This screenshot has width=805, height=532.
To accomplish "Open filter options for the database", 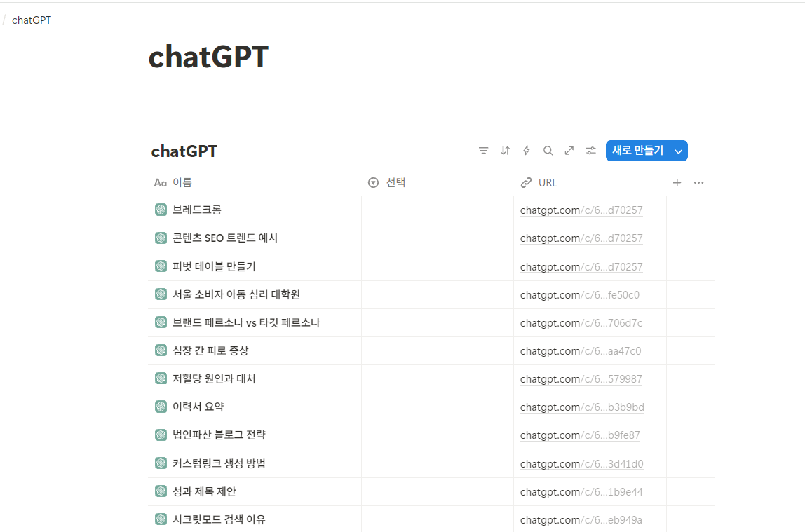I will [x=484, y=150].
